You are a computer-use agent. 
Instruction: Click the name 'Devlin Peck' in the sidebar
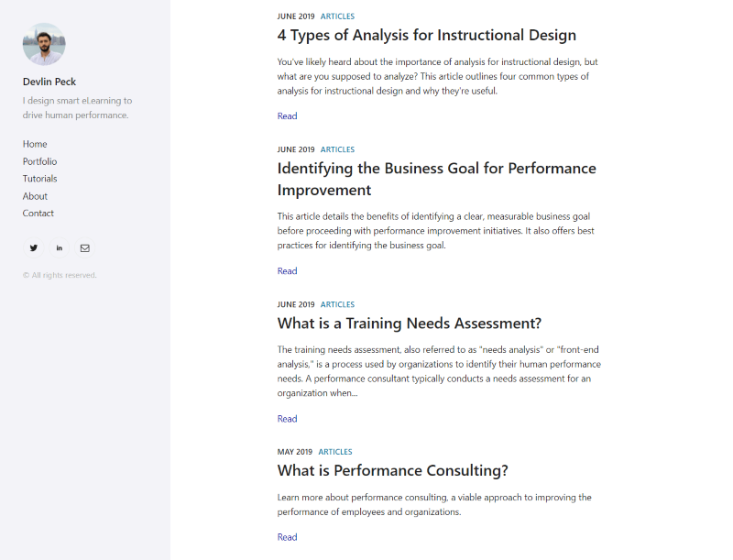click(49, 82)
